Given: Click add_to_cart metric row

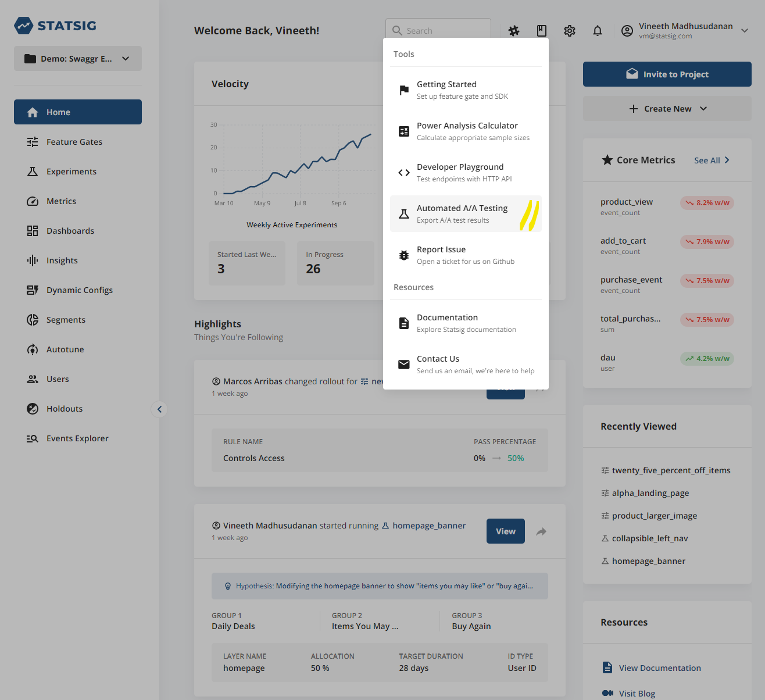Looking at the screenshot, I should [x=667, y=245].
